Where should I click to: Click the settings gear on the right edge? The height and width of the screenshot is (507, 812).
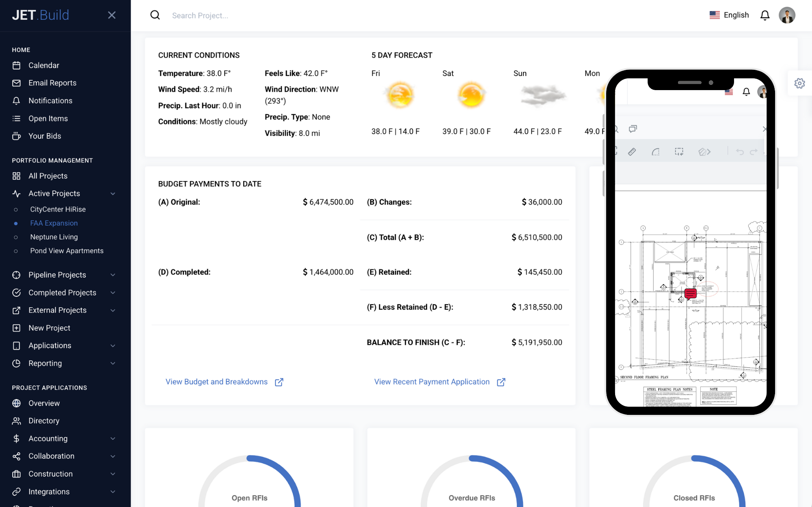(x=799, y=83)
